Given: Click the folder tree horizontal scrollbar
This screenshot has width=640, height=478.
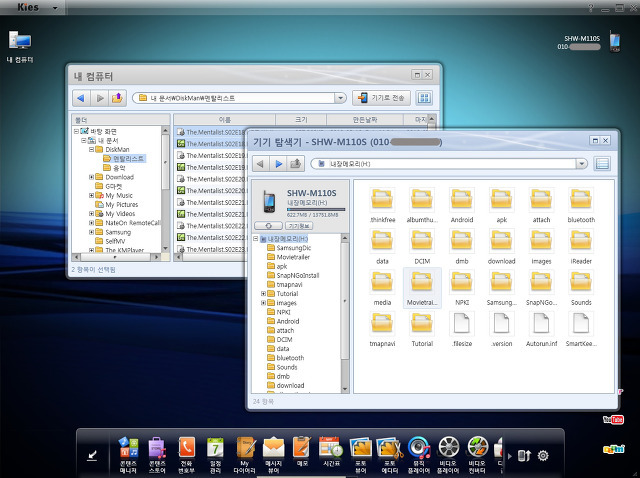Looking at the screenshot, I should [x=116, y=258].
